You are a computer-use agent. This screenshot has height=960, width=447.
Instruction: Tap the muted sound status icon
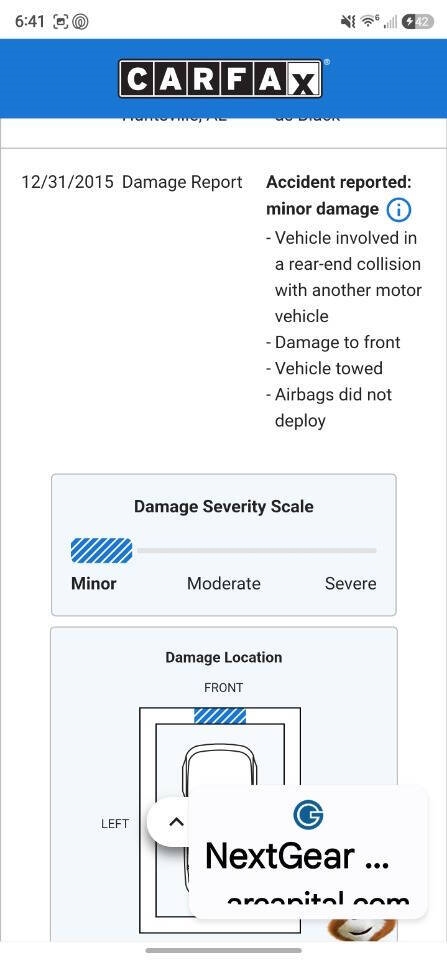tap(348, 22)
